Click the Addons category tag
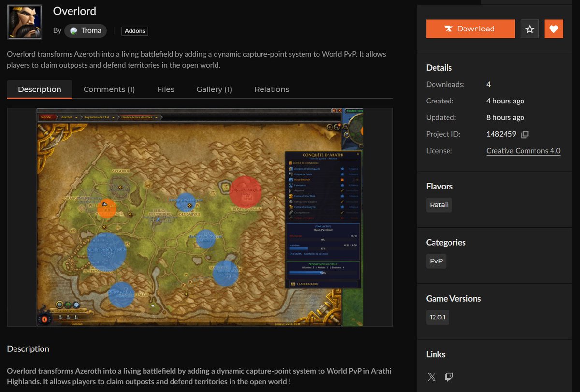Image resolution: width=580 pixels, height=392 pixels. click(135, 31)
